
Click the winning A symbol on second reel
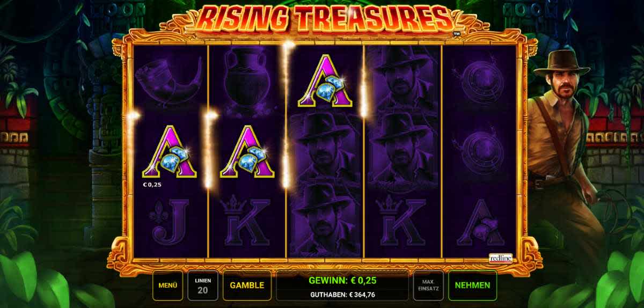247,152
